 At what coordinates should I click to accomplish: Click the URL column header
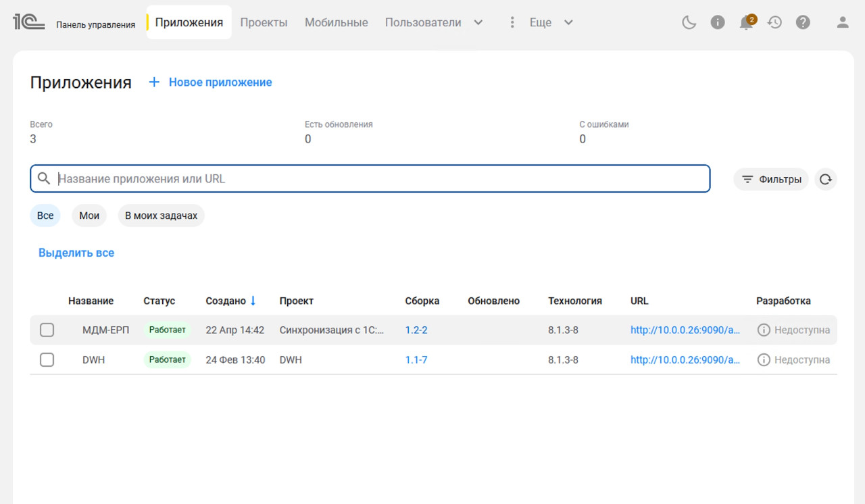[639, 301]
